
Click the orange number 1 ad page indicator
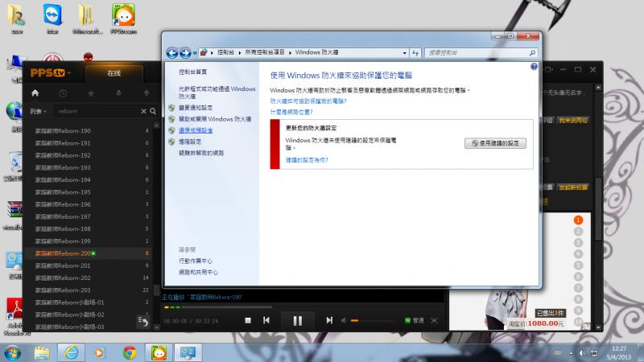point(578,220)
